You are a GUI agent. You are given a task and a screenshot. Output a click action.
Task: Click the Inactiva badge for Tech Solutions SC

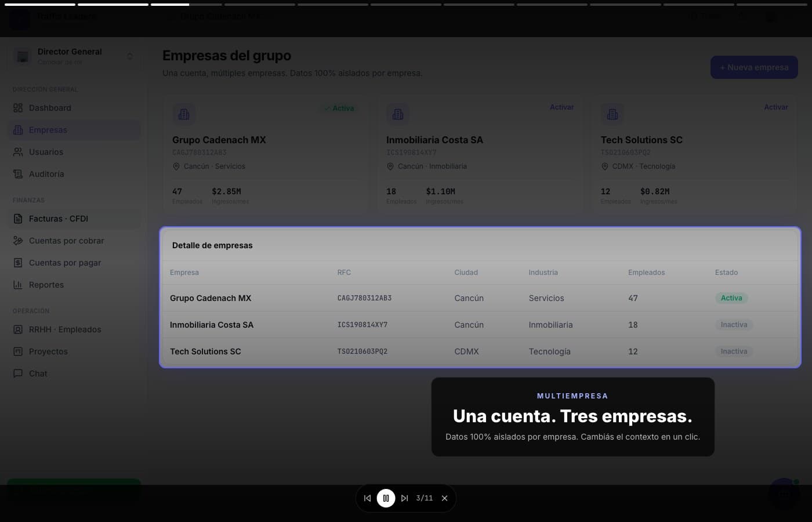coord(734,351)
